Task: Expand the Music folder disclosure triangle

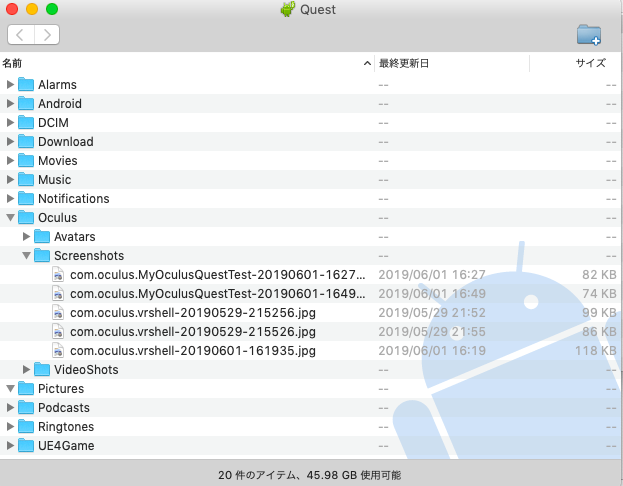Action: coord(10,180)
